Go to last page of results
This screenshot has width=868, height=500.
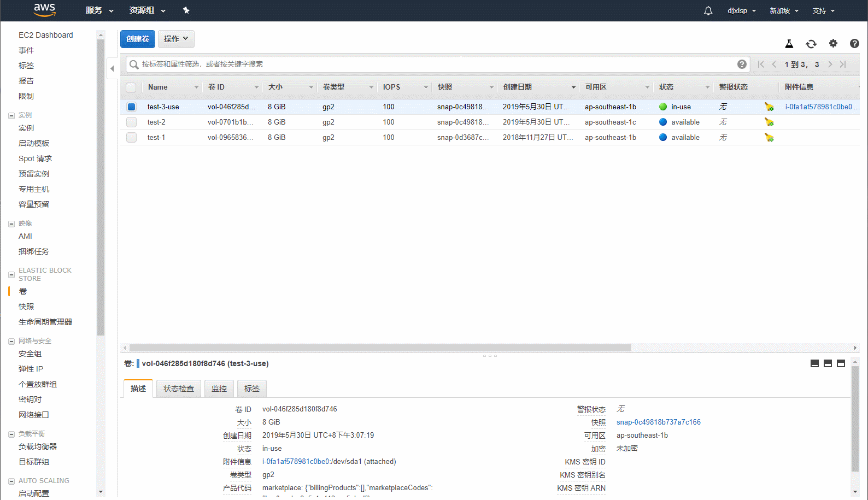[x=843, y=64]
